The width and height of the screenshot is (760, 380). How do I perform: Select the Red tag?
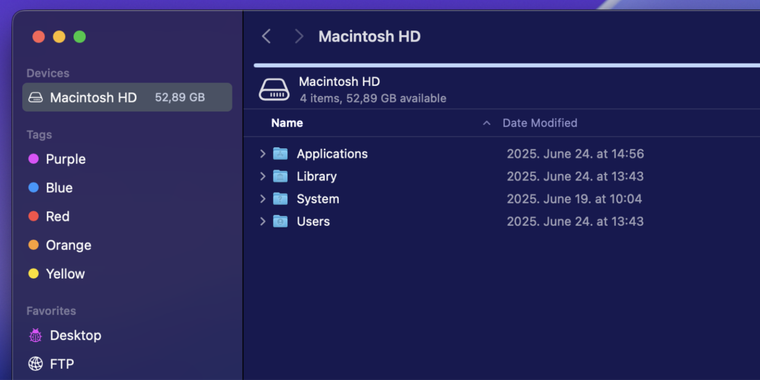pyautogui.click(x=49, y=216)
